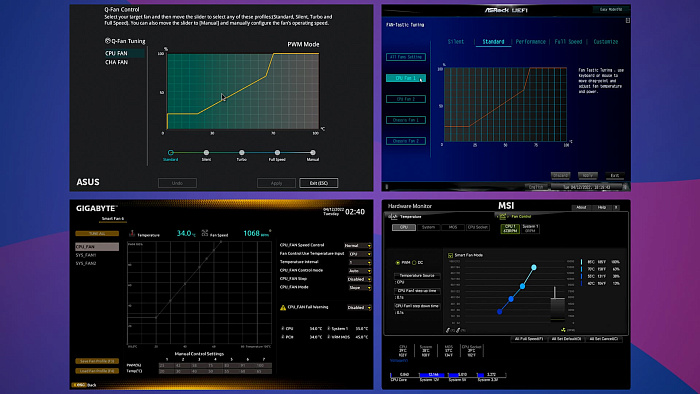Click the ASRock scroll icon at top-right corner
This screenshot has width=700, height=394.
click(628, 21)
